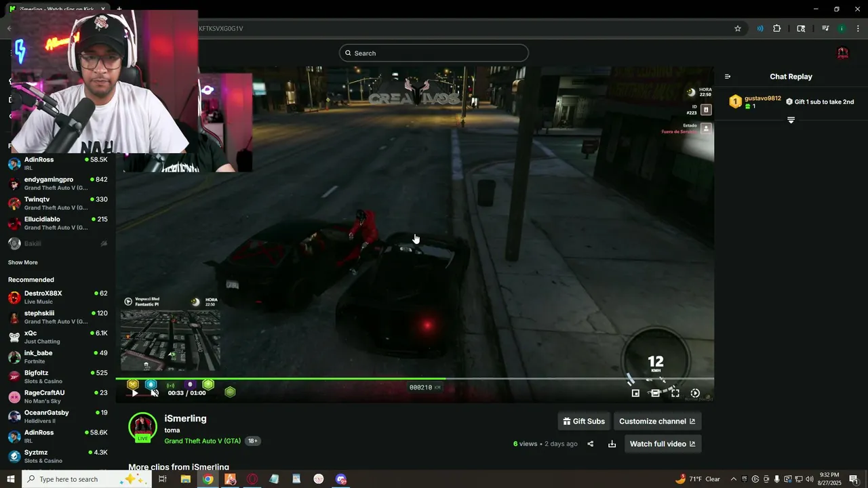868x488 pixels.
Task: Open File Explorer from taskbar
Action: pos(185,479)
